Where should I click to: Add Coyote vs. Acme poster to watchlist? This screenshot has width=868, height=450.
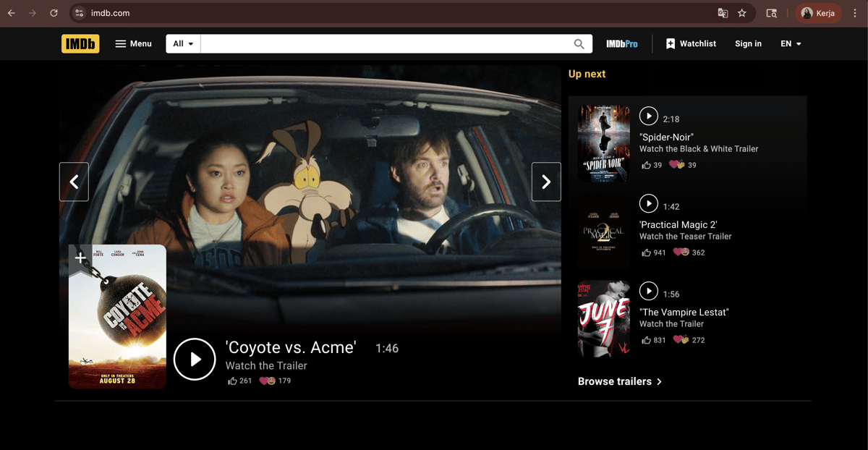[x=80, y=257]
